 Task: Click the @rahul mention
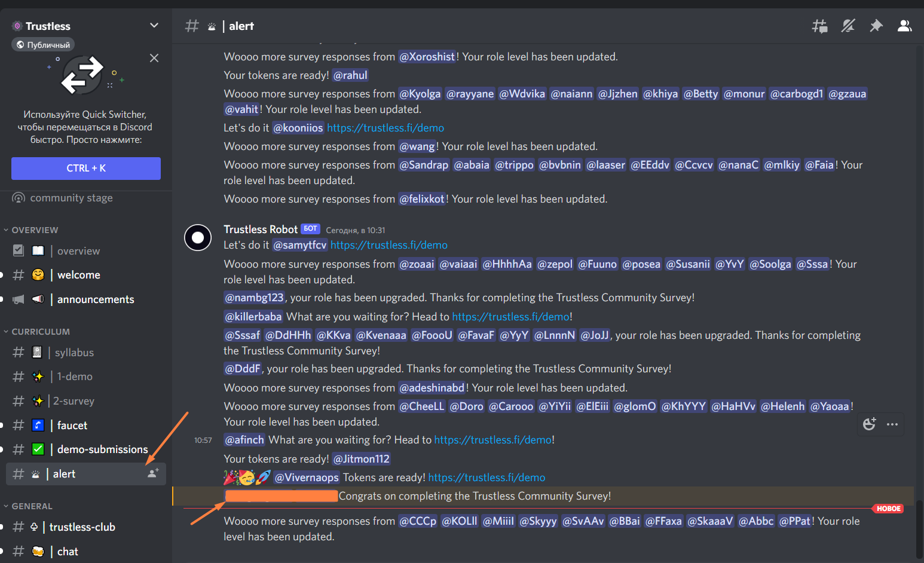[x=350, y=75]
